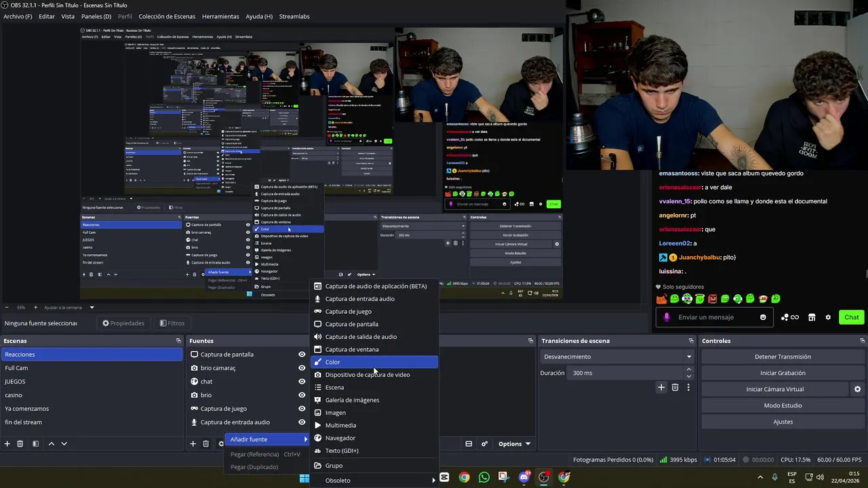Add a new scene with the plus icon
The width and height of the screenshot is (868, 488).
(7, 444)
